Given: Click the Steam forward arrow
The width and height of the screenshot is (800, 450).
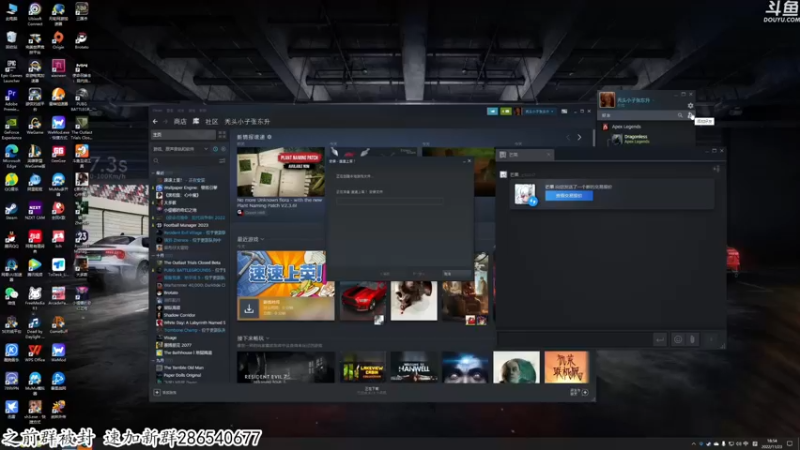Looking at the screenshot, I should pyautogui.click(x=165, y=121).
